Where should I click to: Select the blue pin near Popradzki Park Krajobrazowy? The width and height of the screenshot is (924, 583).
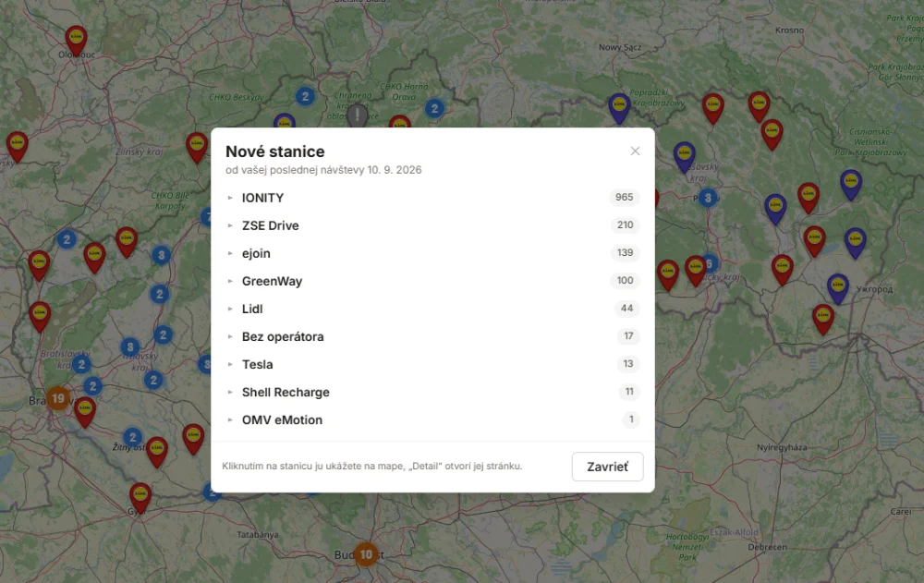(x=619, y=108)
